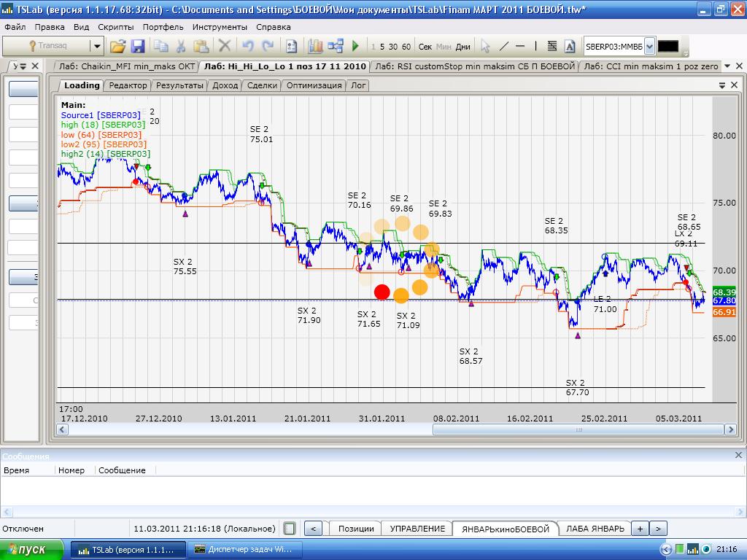Expand the SBERP03:MMB5 instrument combo box

coord(649,46)
